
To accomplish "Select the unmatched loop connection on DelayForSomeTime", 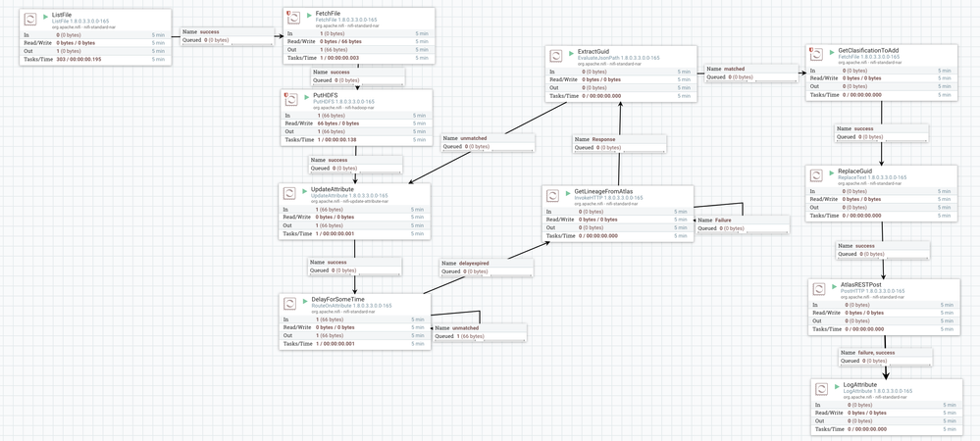I will pos(480,332).
